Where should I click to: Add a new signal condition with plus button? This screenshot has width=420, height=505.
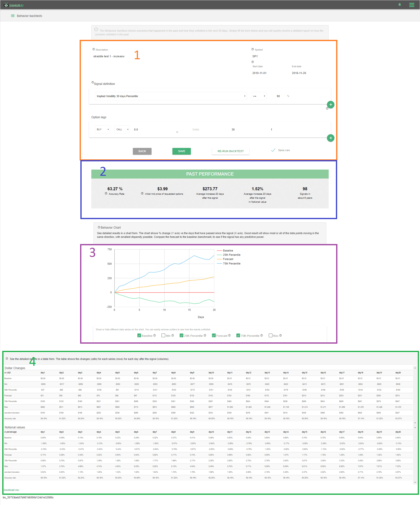tap(330, 105)
